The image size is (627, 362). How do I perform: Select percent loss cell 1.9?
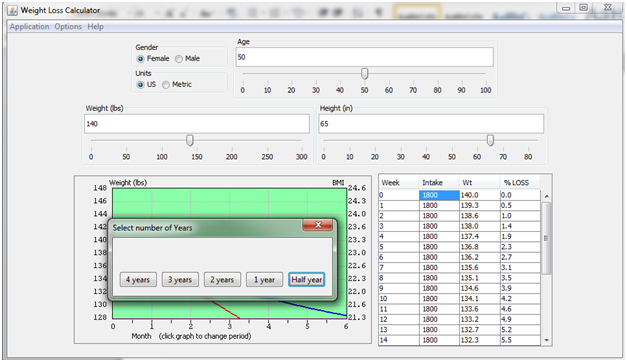tap(520, 237)
